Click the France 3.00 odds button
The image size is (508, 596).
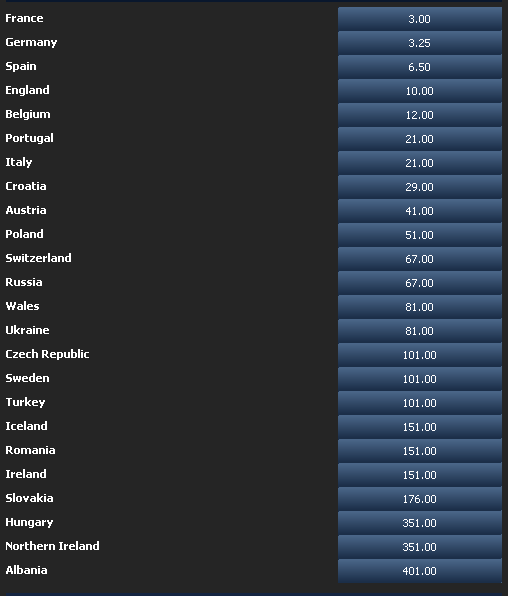tap(420, 19)
